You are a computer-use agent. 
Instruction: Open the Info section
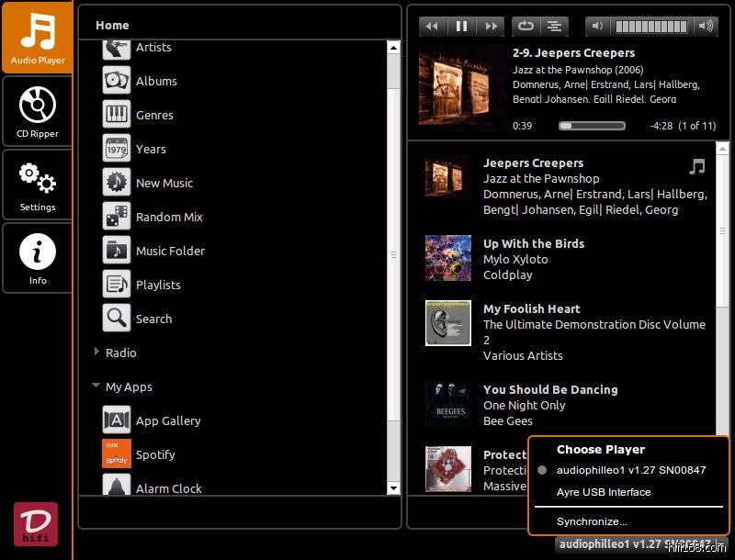[x=37, y=259]
